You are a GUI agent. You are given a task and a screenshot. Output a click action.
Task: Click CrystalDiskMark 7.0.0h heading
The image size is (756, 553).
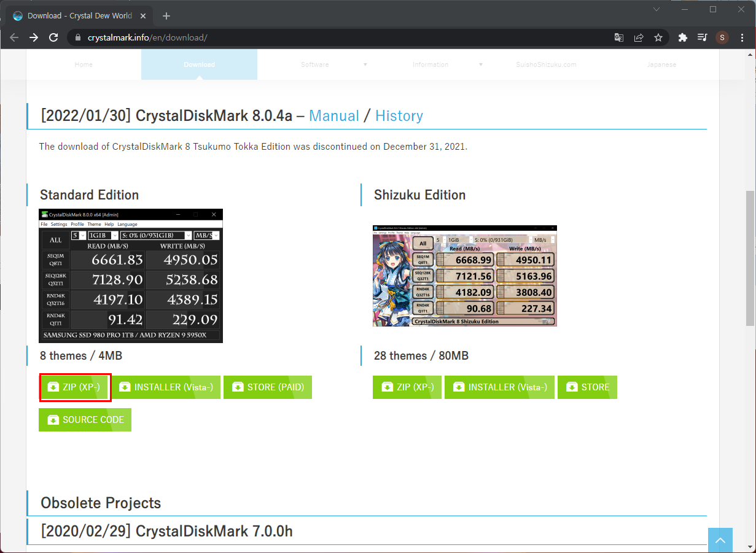coord(166,531)
